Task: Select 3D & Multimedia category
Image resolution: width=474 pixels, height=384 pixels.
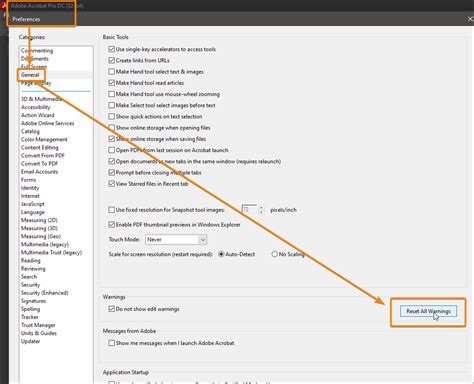Action: (x=41, y=99)
